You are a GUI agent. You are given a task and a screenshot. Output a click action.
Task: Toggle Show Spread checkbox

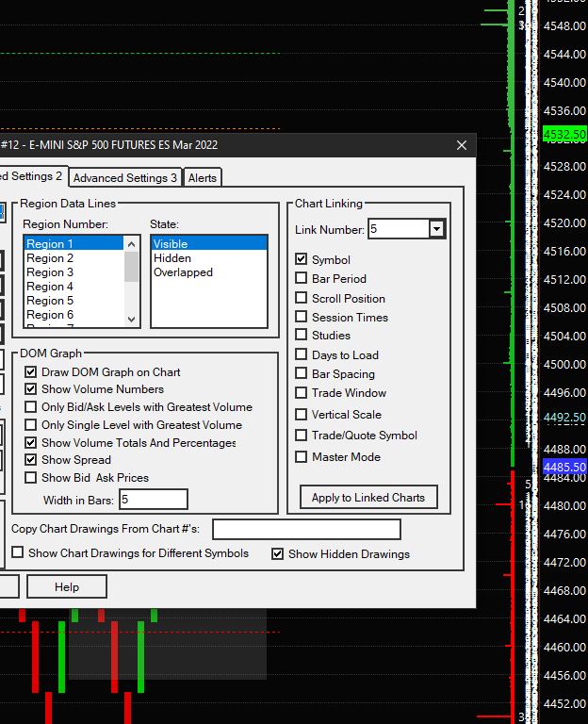pyautogui.click(x=31, y=460)
